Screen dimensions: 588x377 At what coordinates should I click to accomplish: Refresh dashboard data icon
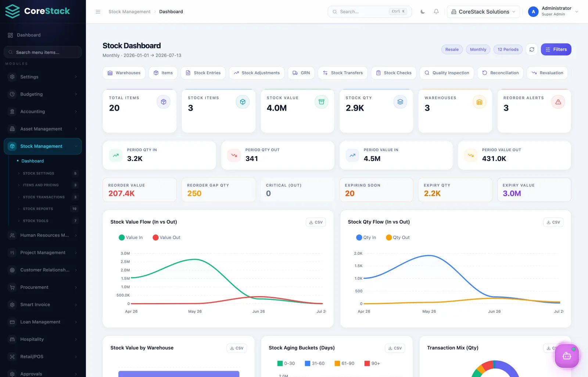(532, 49)
